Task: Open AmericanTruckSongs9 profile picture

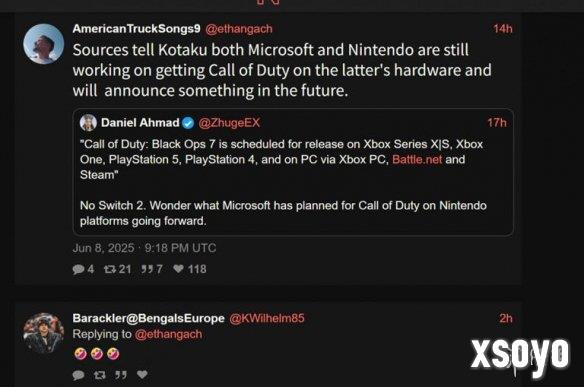Action: click(x=44, y=44)
